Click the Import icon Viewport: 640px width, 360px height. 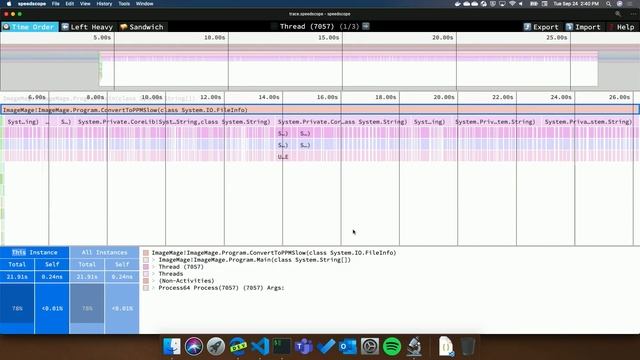569,27
